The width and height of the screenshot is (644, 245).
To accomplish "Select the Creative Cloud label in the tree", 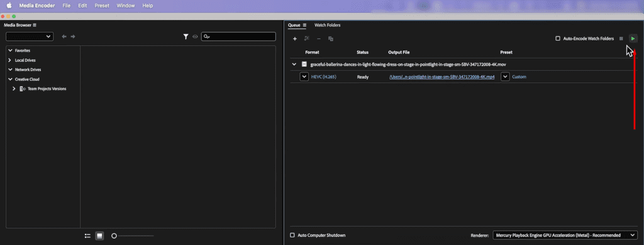I will point(27,79).
